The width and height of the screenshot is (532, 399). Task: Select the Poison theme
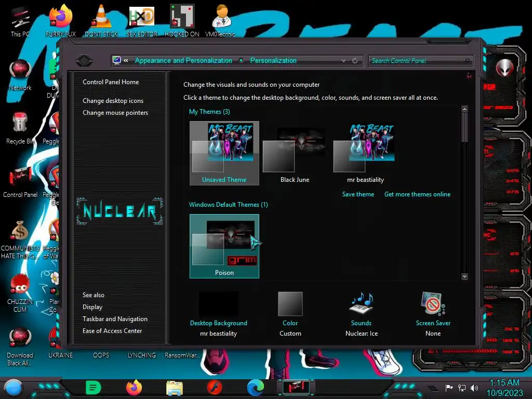224,246
